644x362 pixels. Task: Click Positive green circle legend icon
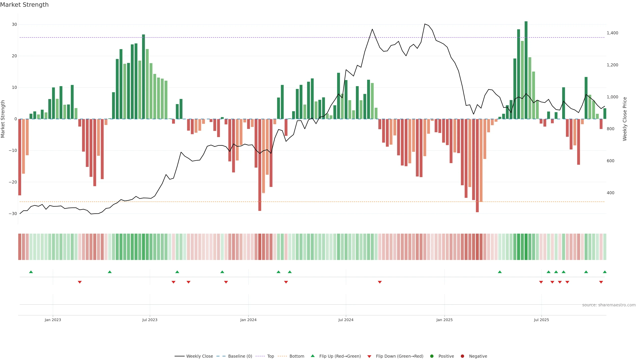tap(432, 356)
